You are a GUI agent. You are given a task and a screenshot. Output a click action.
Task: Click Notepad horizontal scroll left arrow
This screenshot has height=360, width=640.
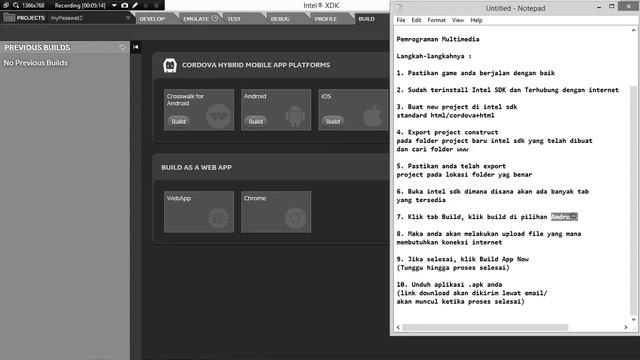pyautogui.click(x=398, y=327)
